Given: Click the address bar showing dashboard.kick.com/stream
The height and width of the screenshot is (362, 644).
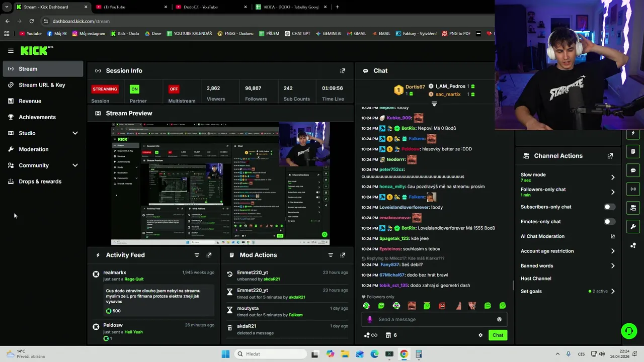Looking at the screenshot, I should coord(267,21).
